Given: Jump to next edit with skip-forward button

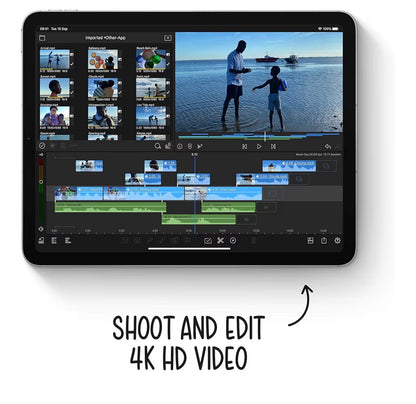Looking at the screenshot, I should click(273, 146).
